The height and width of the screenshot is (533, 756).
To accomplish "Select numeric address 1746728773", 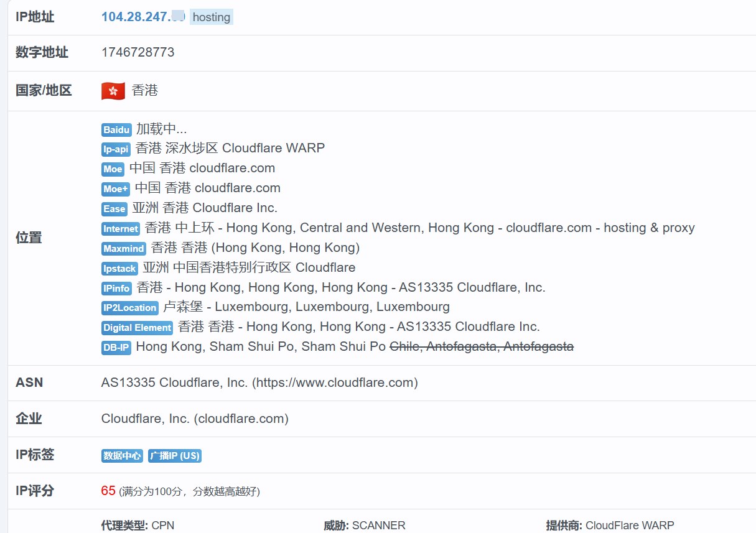I will [138, 52].
